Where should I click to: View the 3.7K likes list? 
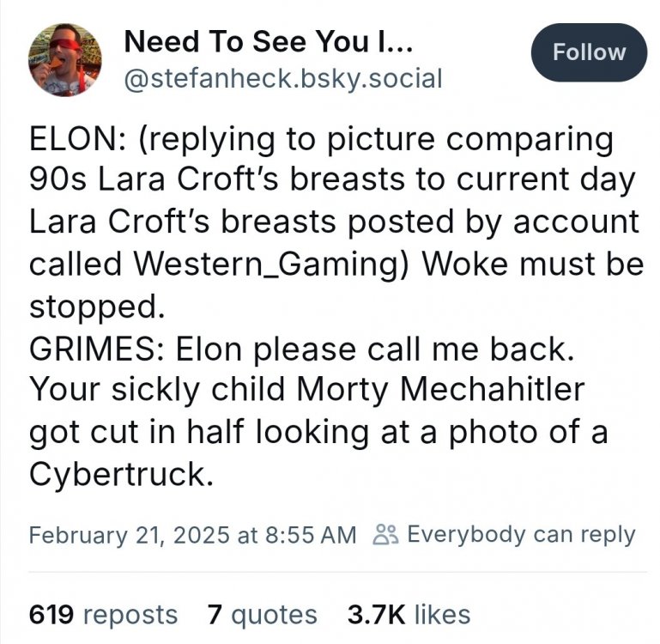pyautogui.click(x=409, y=614)
